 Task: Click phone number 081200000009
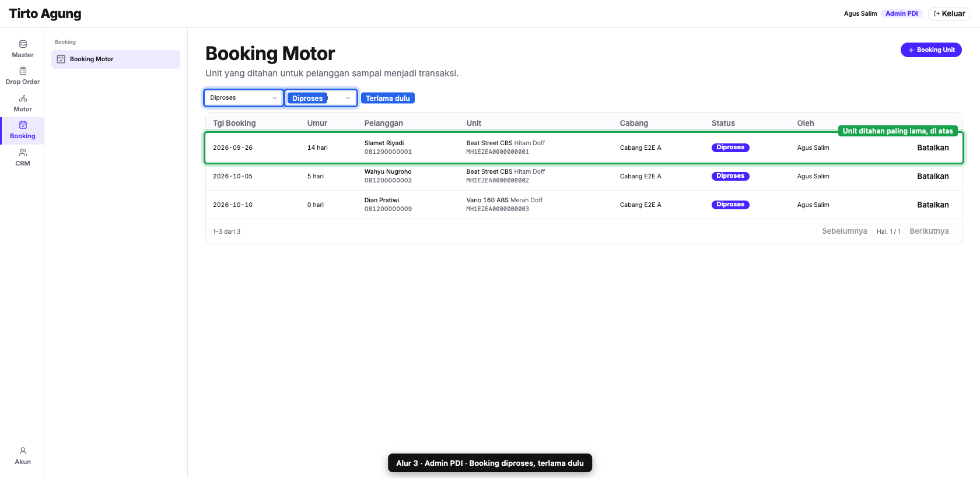(x=388, y=209)
